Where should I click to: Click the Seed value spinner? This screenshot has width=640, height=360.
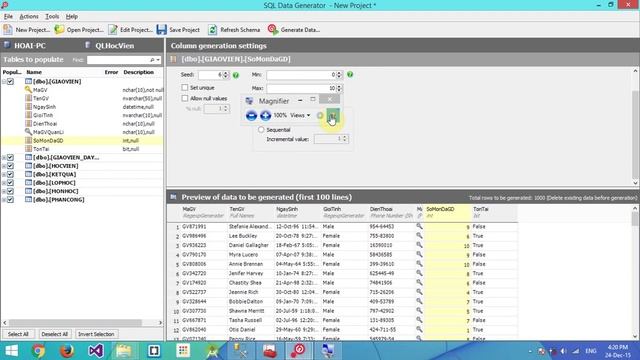click(x=226, y=75)
